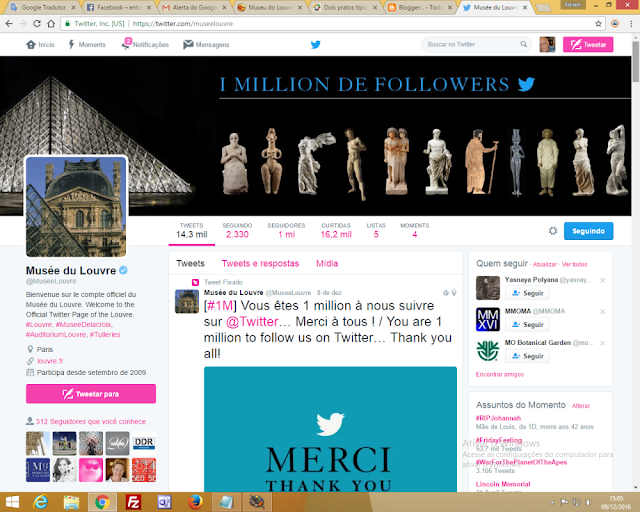This screenshot has height=512, width=640.
Task: Follow MMOMA with Seguir button
Action: pyautogui.click(x=527, y=325)
